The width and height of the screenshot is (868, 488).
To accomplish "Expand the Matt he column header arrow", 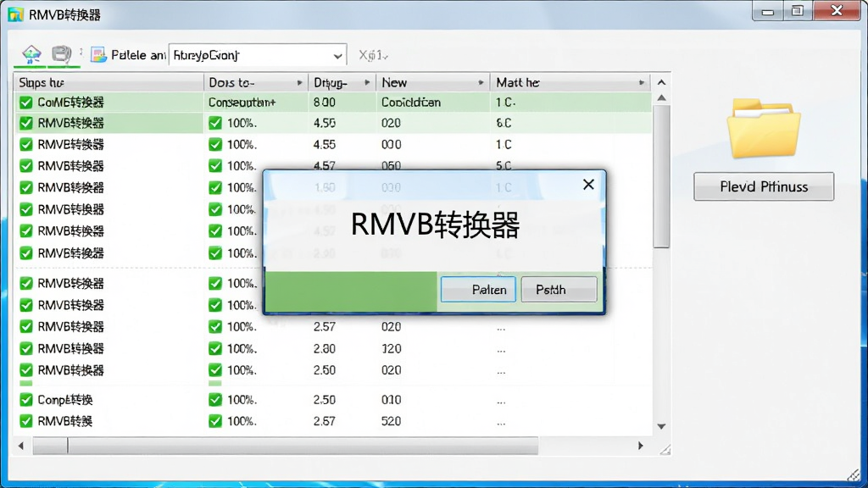I will click(641, 82).
